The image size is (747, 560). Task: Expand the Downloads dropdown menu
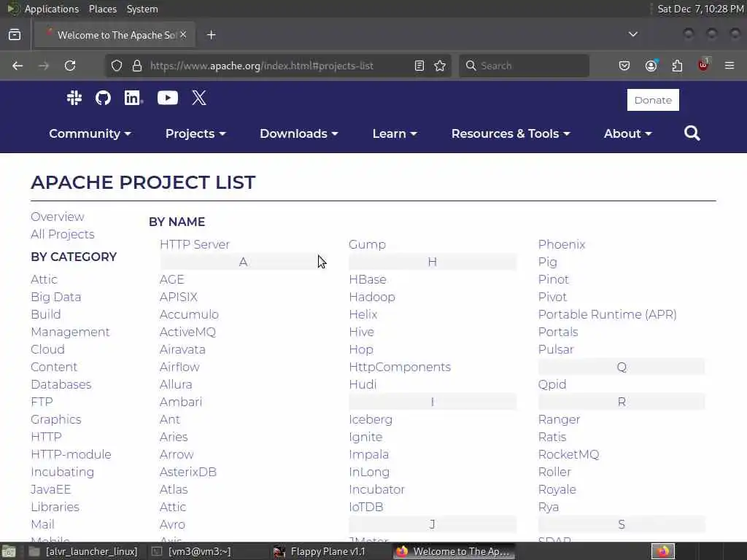298,134
